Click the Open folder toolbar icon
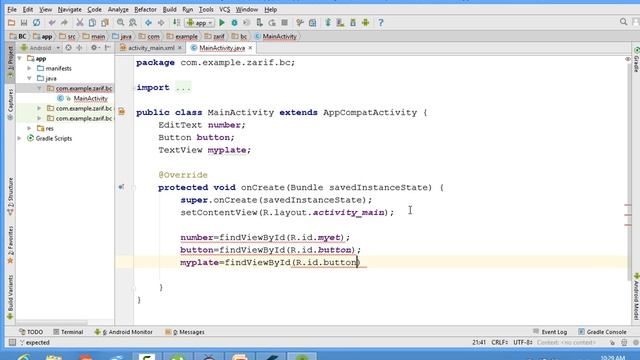The image size is (640, 360). pyautogui.click(x=11, y=23)
